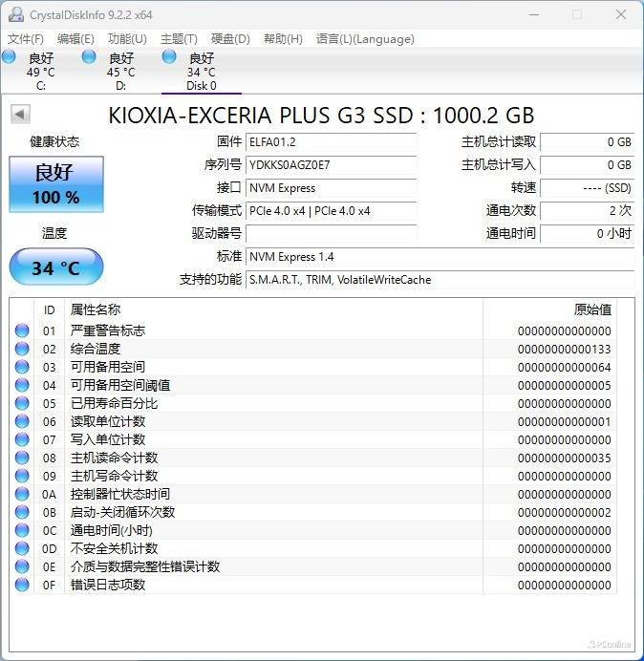Screen dimensions: 644x661
Task: Click status icon for attribute 01 严重警告标志
Action: 22,330
